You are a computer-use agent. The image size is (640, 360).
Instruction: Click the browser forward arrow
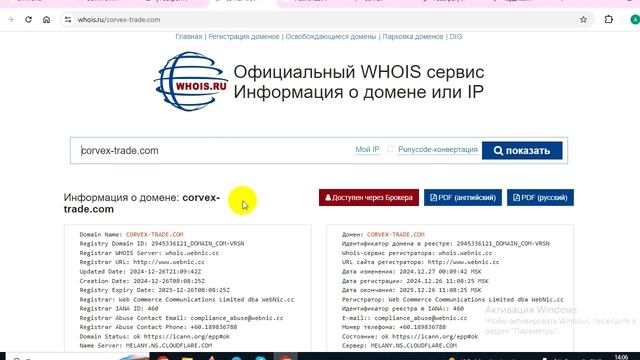coord(11,19)
